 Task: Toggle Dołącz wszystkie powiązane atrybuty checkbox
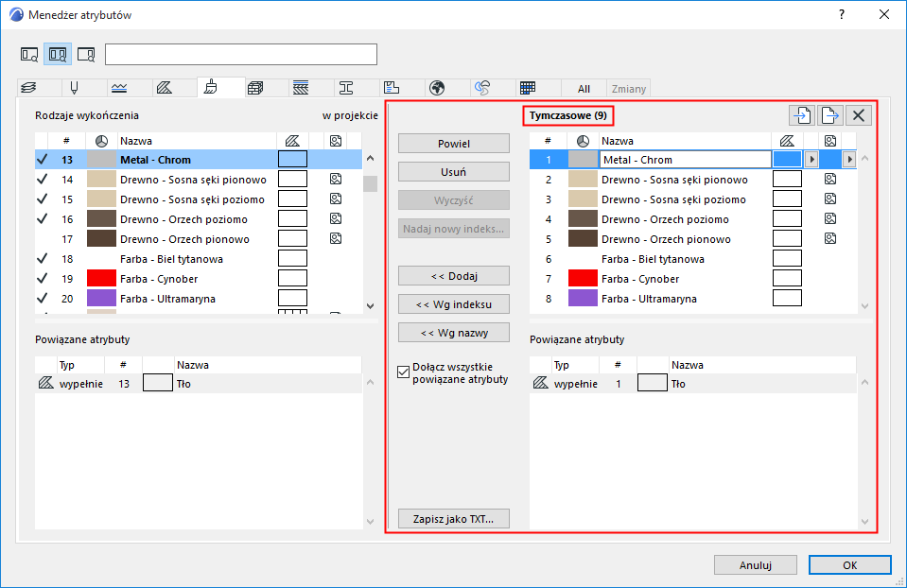404,372
